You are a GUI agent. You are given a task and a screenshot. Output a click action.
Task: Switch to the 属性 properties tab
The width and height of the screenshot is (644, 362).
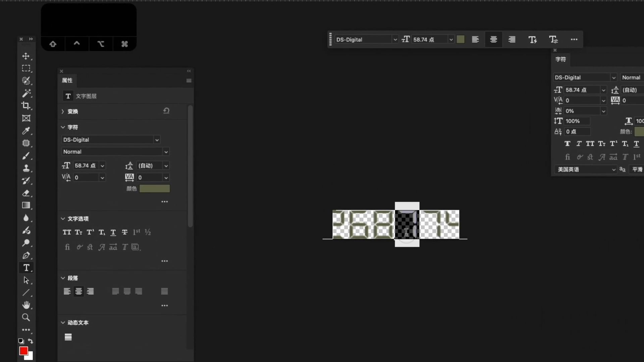coord(67,80)
